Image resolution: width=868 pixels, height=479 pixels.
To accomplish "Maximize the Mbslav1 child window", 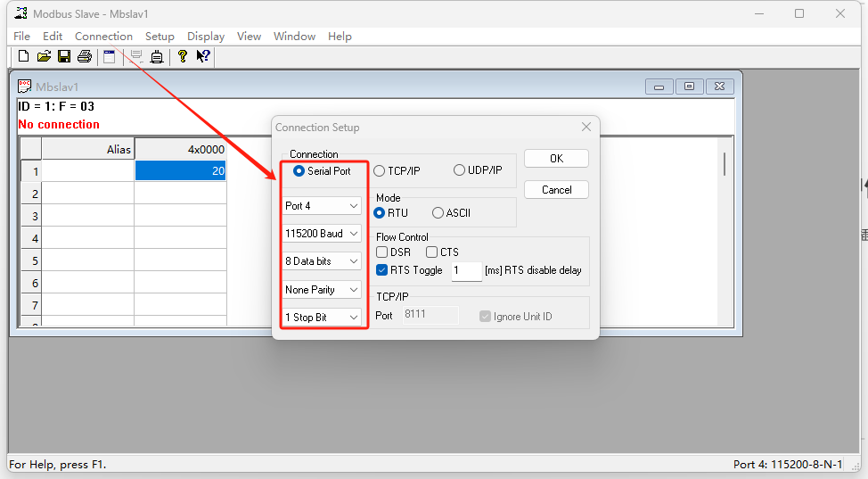I will [689, 87].
